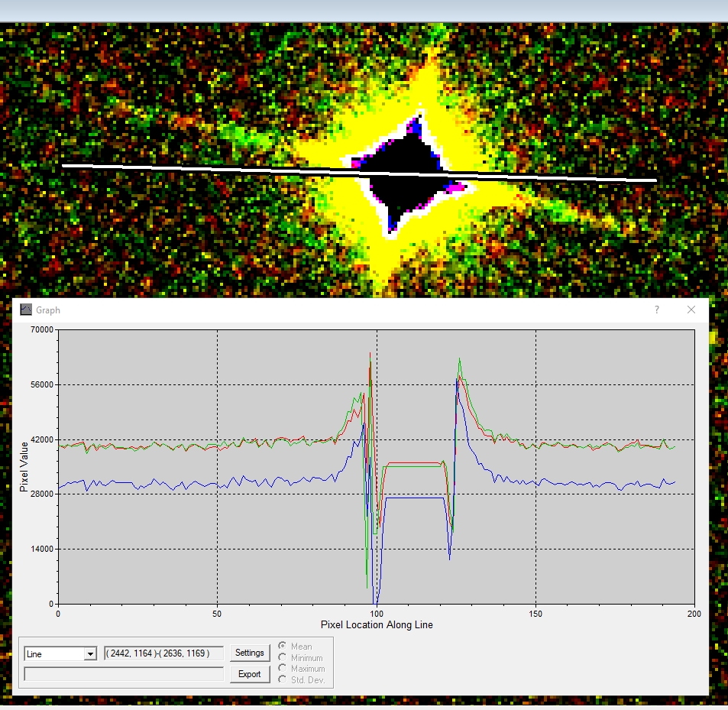Click the dropdown arrow beside Line

pos(90,654)
